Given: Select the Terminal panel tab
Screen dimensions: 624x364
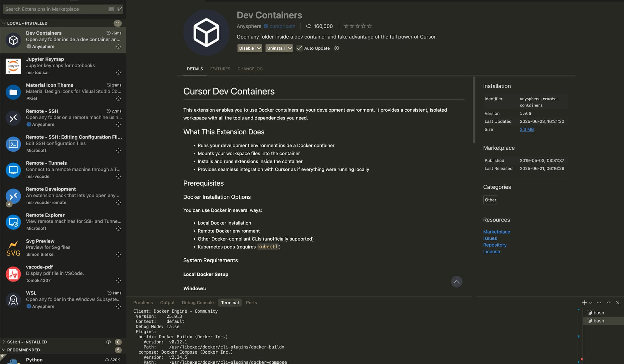Looking at the screenshot, I should (x=230, y=303).
